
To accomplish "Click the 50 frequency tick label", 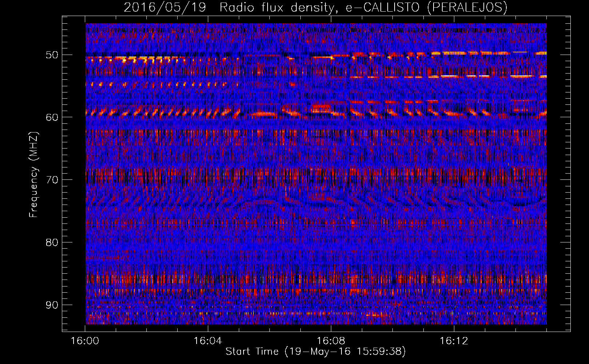I will click(x=52, y=55).
